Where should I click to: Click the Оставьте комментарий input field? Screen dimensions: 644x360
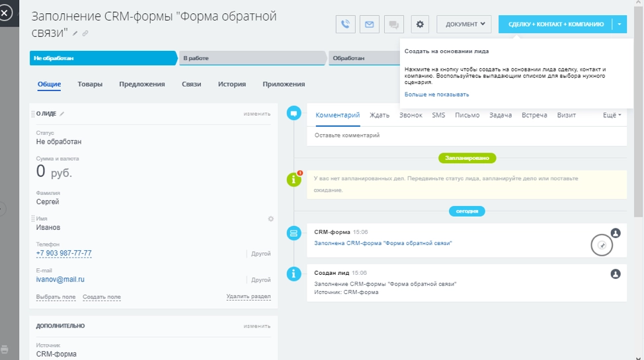467,135
